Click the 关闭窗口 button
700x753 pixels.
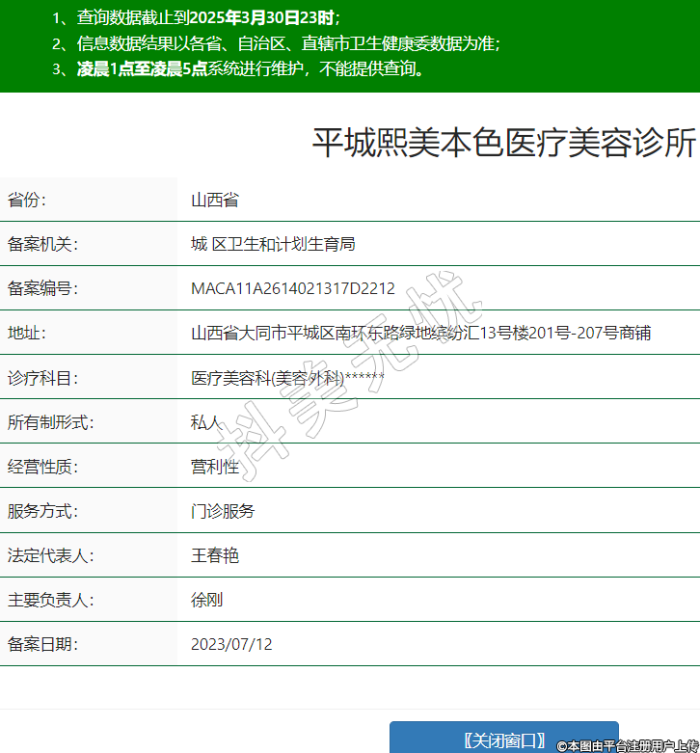coord(503,740)
